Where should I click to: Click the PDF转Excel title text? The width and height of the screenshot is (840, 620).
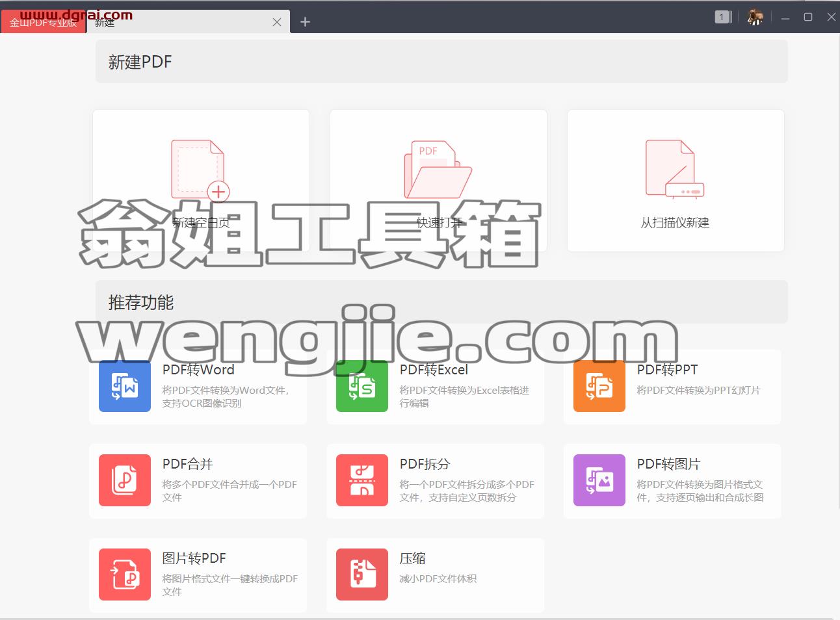pyautogui.click(x=434, y=370)
